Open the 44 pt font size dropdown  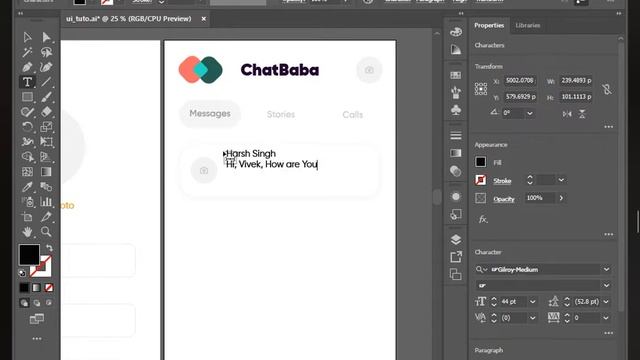coord(533,302)
